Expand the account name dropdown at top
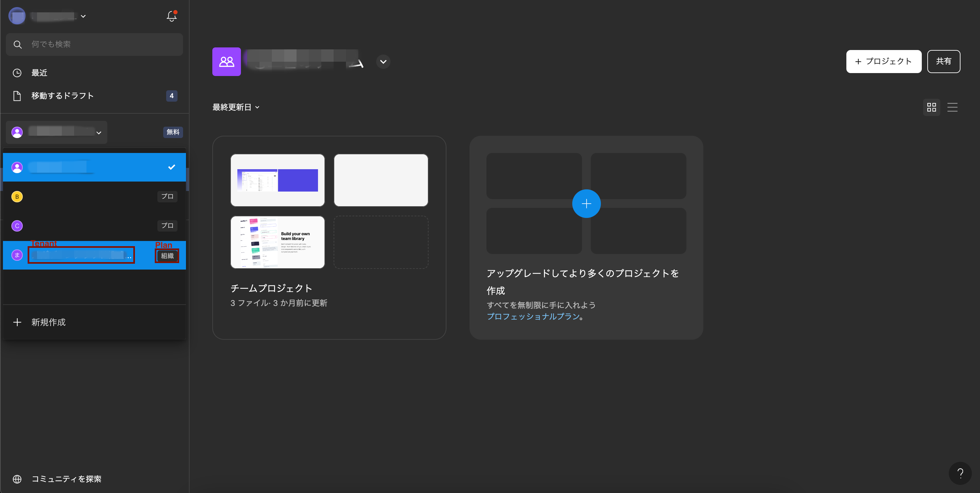This screenshot has height=493, width=980. 83,16
